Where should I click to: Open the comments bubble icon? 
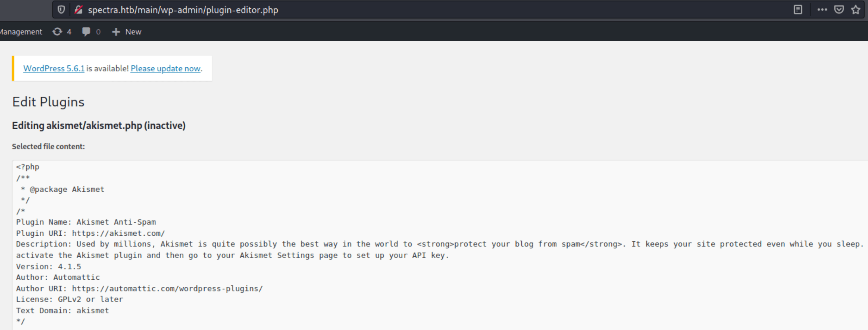(91, 32)
